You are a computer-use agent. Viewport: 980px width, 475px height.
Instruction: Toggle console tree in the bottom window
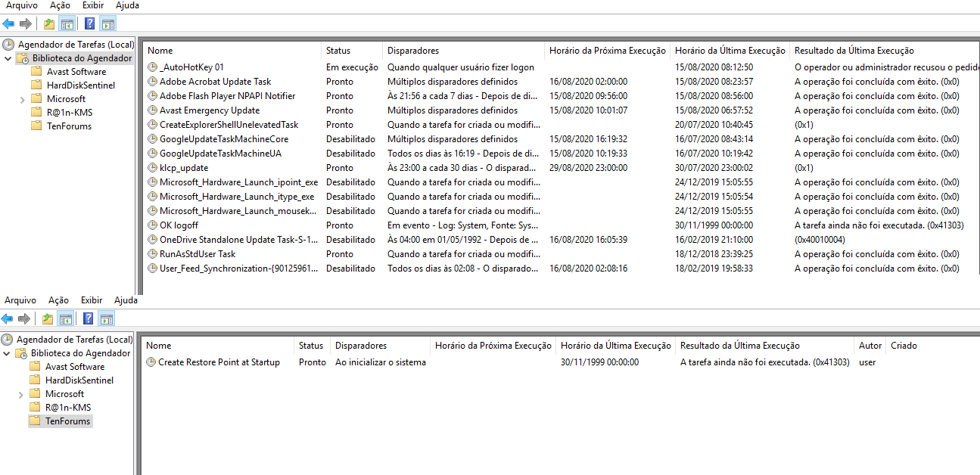point(67,318)
